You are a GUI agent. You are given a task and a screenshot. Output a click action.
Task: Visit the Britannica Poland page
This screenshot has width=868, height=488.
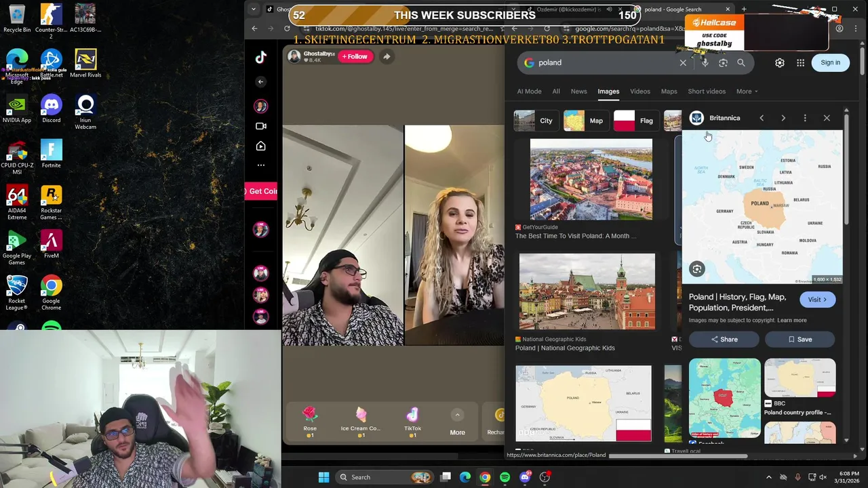[x=817, y=300]
